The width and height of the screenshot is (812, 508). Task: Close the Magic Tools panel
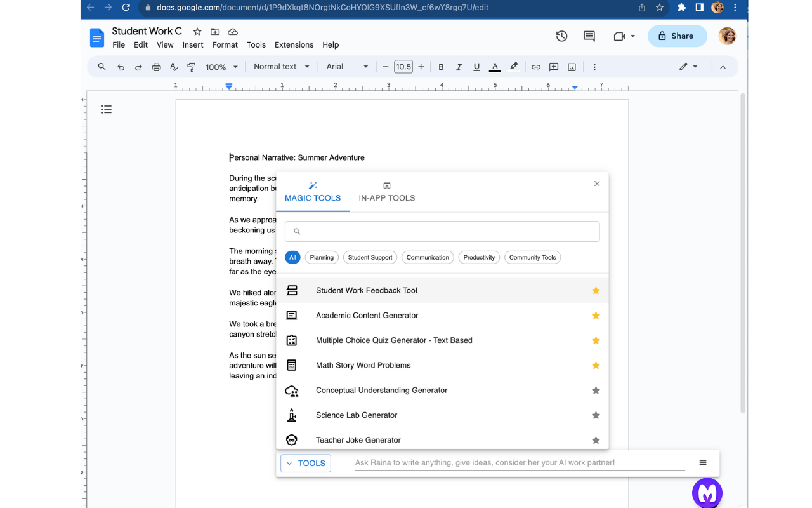pyautogui.click(x=597, y=184)
